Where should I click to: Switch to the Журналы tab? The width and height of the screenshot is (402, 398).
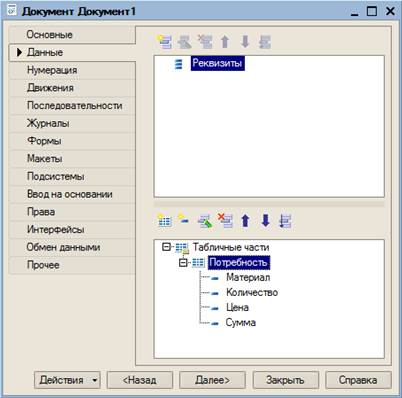(x=72, y=123)
